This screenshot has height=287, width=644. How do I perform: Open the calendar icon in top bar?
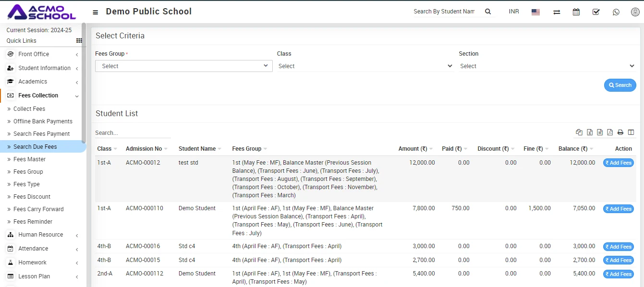click(576, 12)
